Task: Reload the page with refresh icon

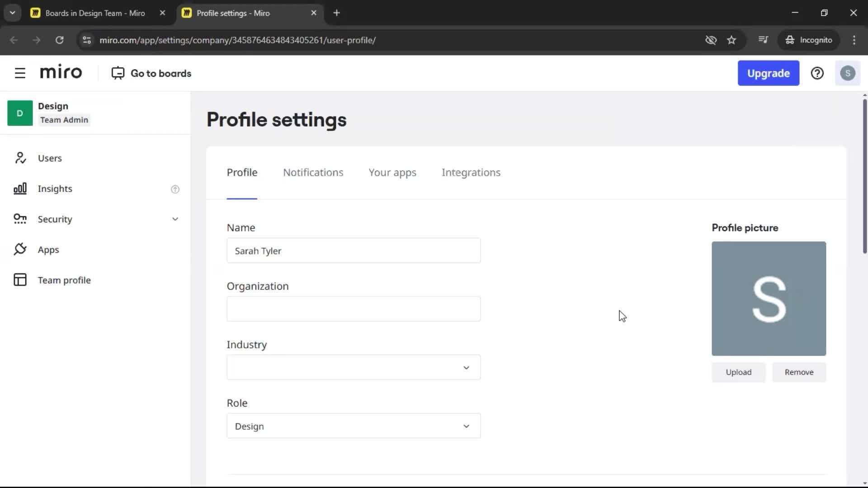Action: tap(59, 40)
